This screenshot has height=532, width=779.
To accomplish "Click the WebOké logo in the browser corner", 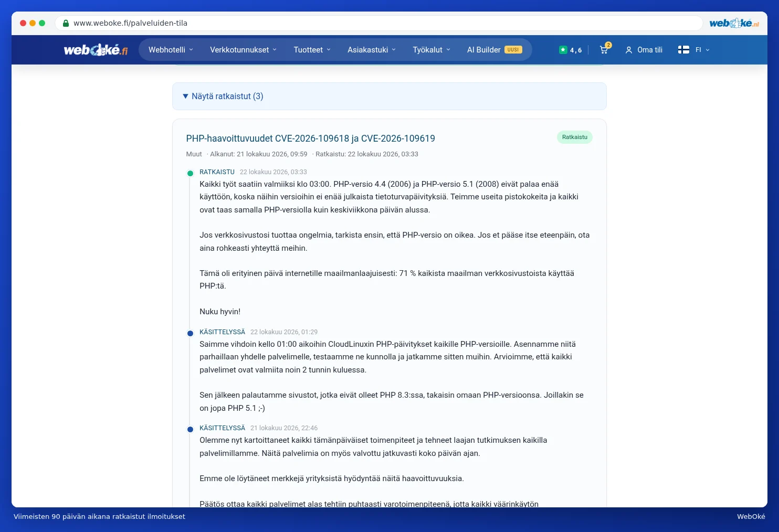I will point(734,23).
